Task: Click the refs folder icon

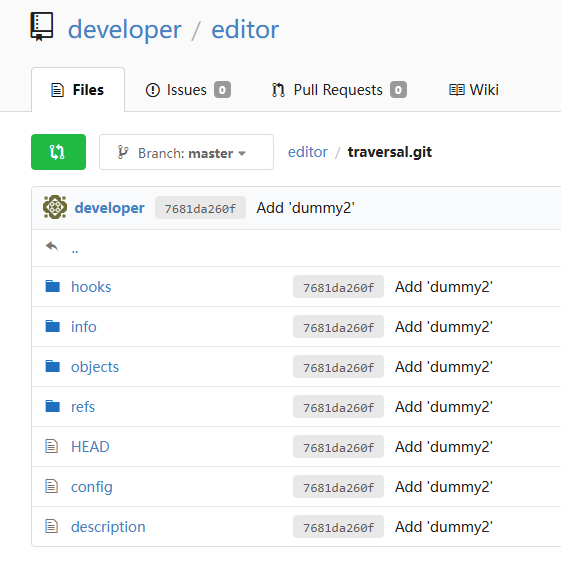Action: pos(53,406)
